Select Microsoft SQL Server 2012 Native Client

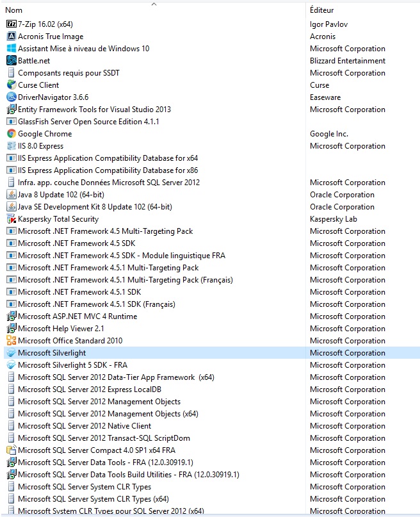pos(85,426)
